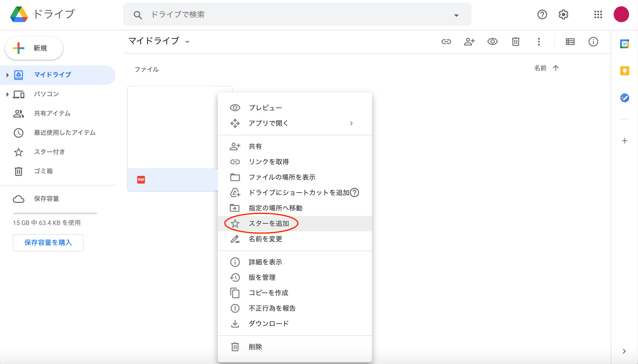Image resolution: width=638 pixels, height=364 pixels.
Task: Expand the マイドライブ tree arrow in sidebar
Action: tap(7, 75)
